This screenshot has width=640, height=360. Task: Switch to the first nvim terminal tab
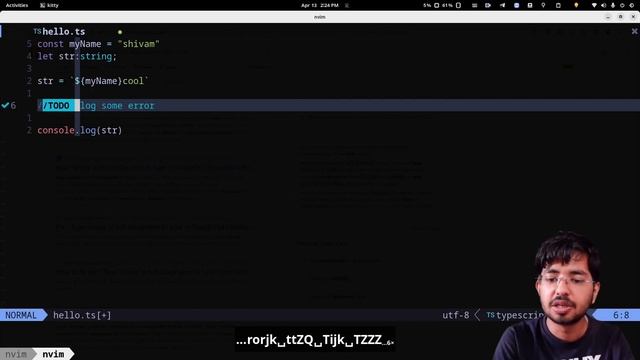point(16,354)
